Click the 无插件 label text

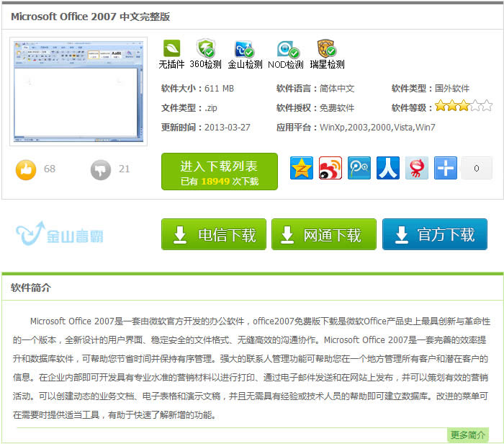[x=171, y=64]
